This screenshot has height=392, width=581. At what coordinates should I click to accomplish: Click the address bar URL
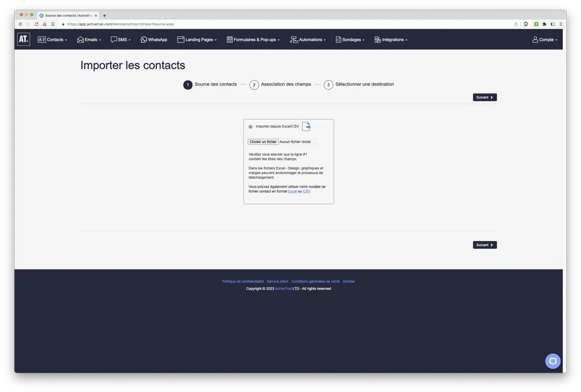(x=121, y=24)
